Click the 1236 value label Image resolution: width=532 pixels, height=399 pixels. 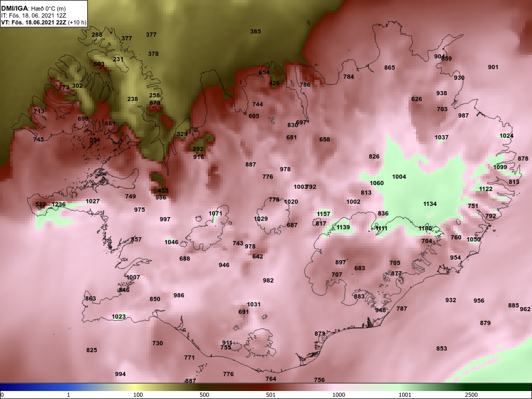coord(59,204)
